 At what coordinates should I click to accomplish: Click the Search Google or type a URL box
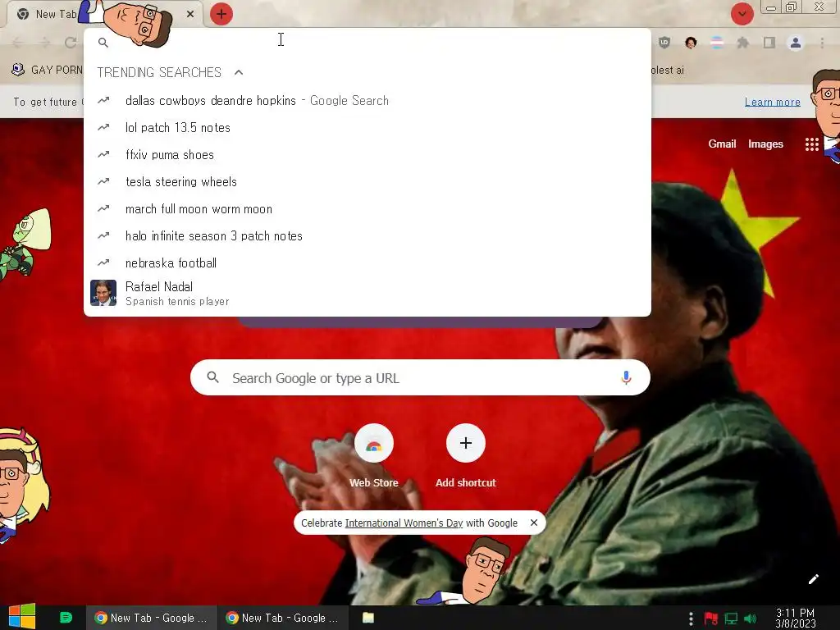[x=421, y=377]
